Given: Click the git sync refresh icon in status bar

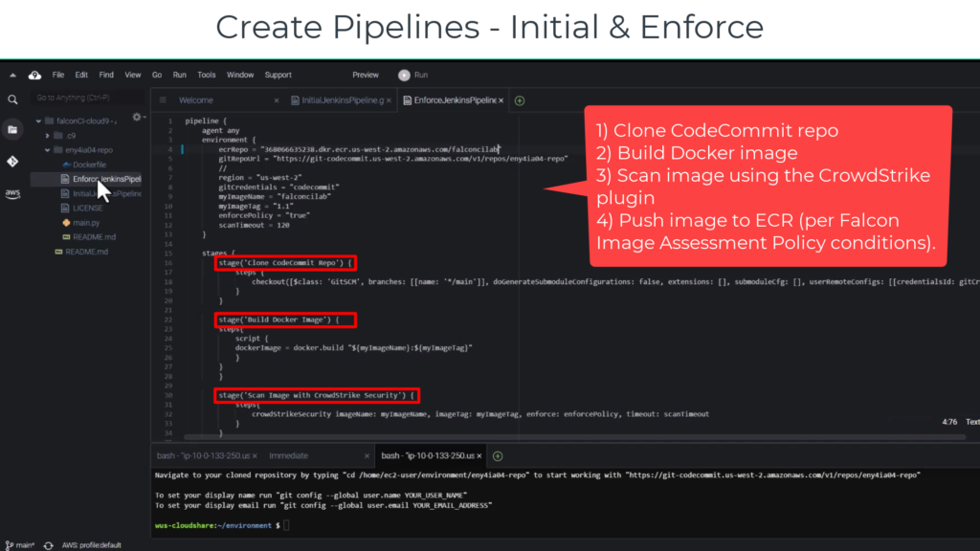Looking at the screenshot, I should 48,545.
